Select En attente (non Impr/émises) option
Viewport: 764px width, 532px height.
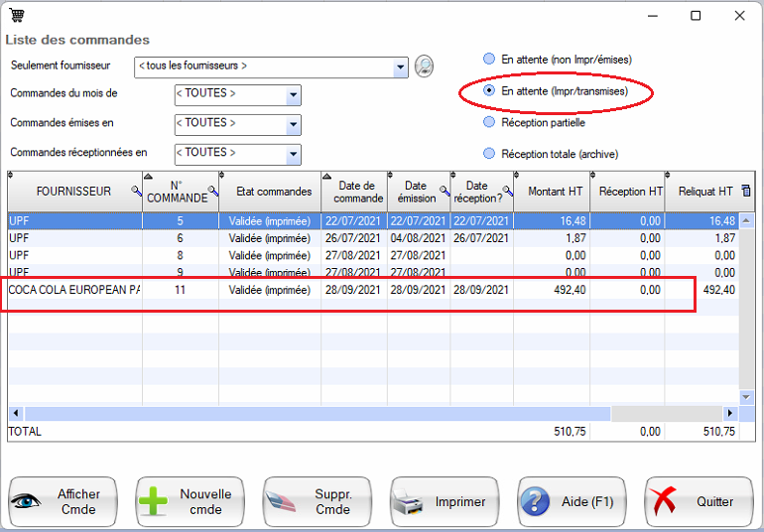pos(489,60)
